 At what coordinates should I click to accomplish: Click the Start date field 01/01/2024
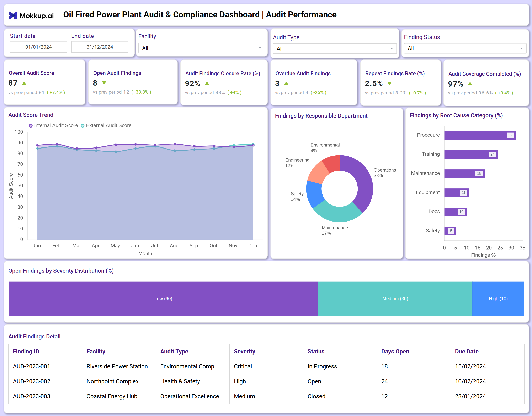38,47
